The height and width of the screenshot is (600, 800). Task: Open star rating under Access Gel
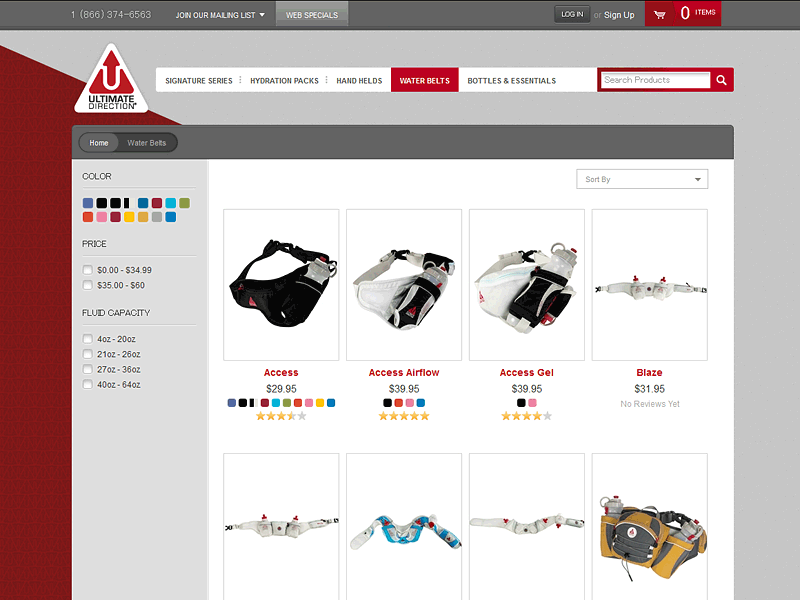(x=527, y=416)
